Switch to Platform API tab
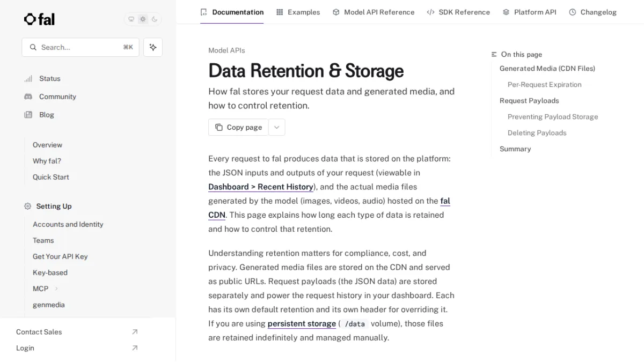Screen dimensions: 644x362 (529, 12)
